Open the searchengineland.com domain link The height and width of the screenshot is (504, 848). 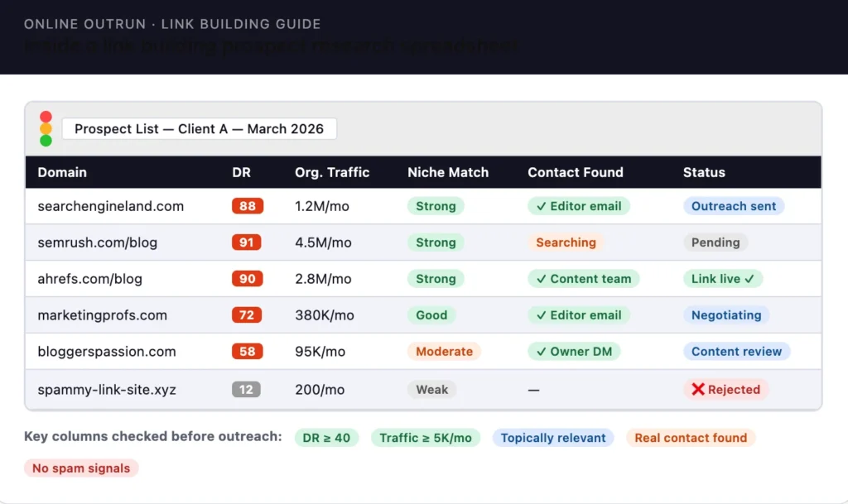tap(111, 206)
